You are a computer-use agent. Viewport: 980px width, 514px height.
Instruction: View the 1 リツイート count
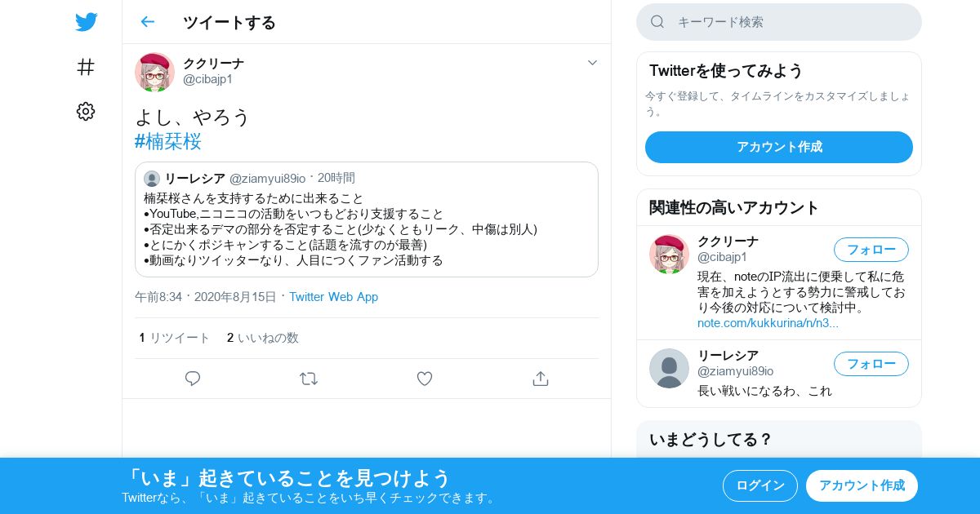tap(175, 338)
